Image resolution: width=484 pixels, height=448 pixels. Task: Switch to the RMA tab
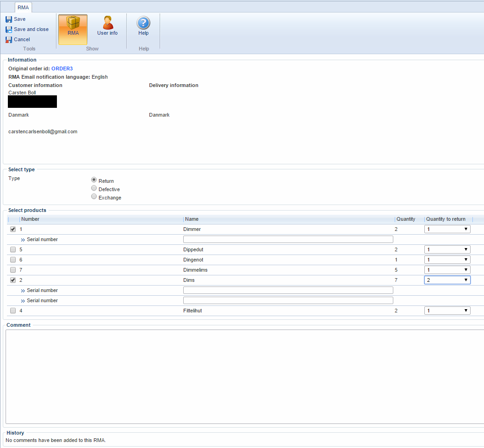point(23,7)
